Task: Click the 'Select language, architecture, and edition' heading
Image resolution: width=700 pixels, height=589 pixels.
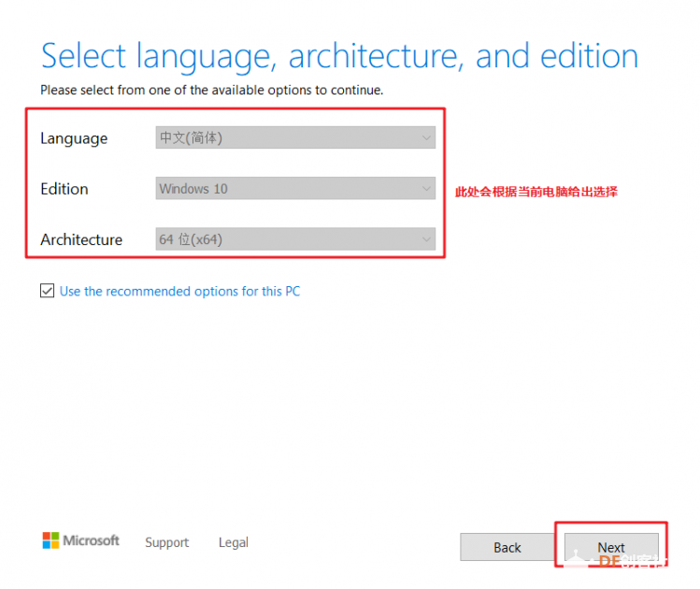Action: 339,57
